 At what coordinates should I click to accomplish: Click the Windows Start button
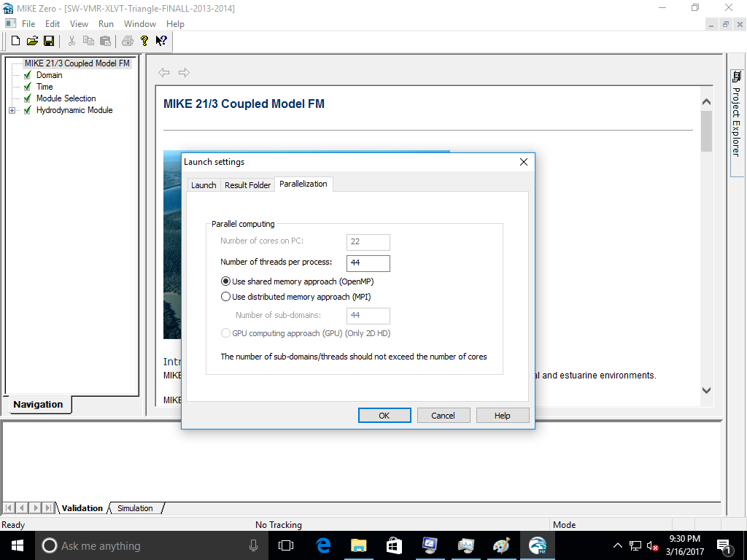pyautogui.click(x=18, y=545)
